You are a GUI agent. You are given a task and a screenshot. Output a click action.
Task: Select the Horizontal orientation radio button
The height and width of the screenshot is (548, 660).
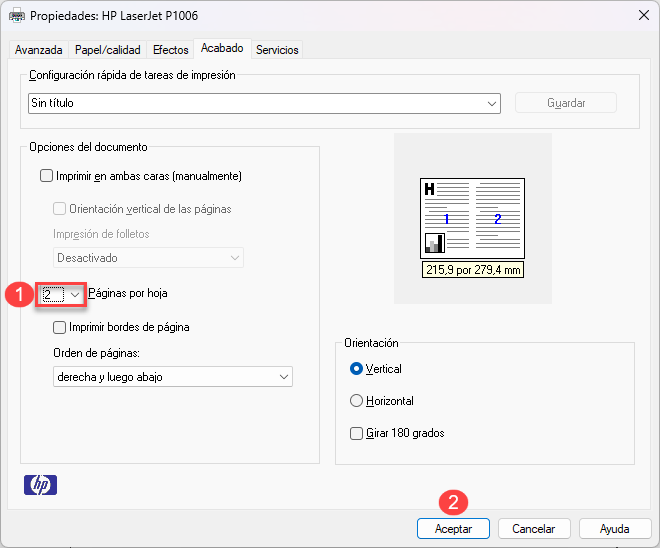357,401
